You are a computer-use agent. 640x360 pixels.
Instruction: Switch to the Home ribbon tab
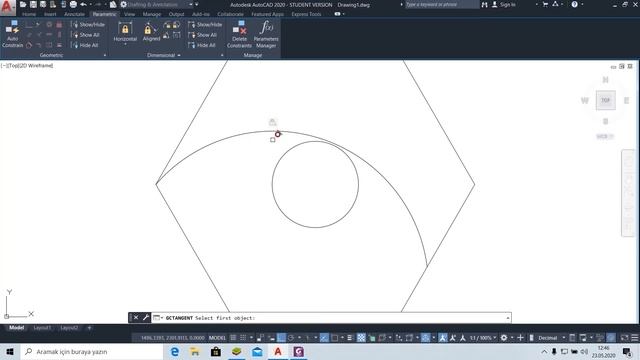pos(29,14)
